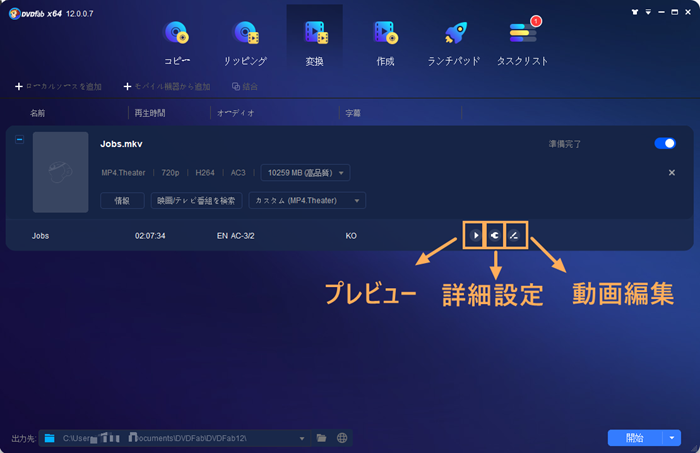Expand the 10259 MB quality dropdown

click(305, 173)
